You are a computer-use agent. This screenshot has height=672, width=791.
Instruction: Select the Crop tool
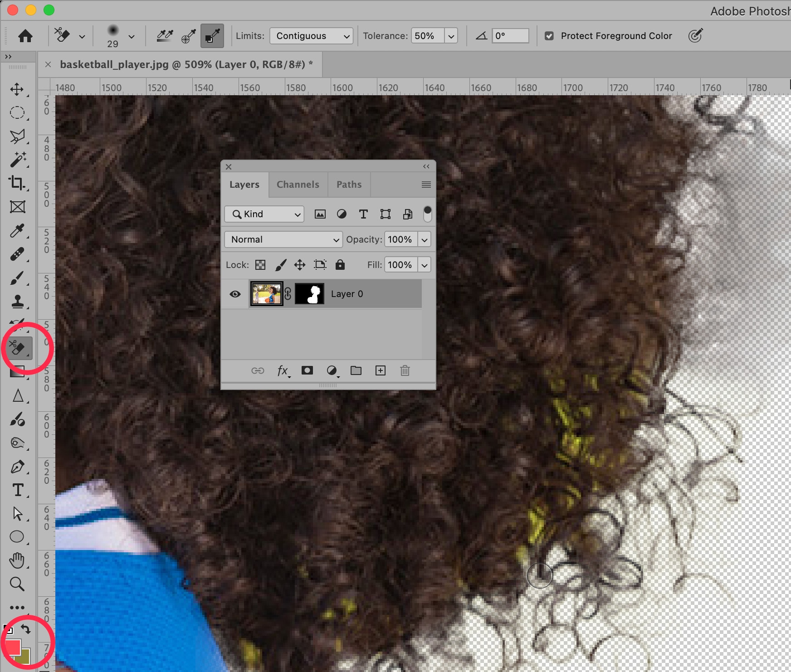(17, 183)
